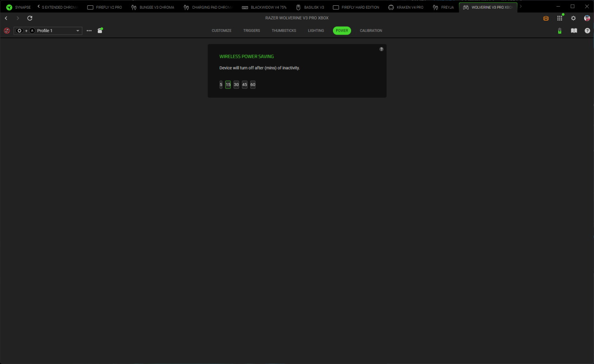Select the Power section

click(342, 31)
